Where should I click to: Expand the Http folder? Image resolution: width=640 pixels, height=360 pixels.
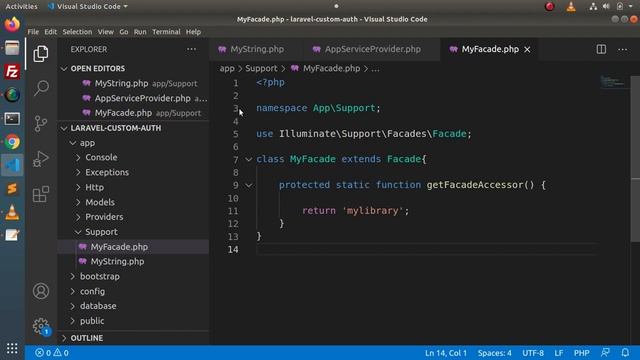click(78, 187)
